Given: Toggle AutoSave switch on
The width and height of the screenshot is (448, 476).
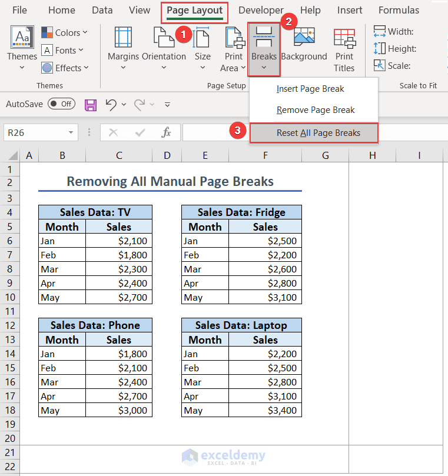Looking at the screenshot, I should click(61, 104).
